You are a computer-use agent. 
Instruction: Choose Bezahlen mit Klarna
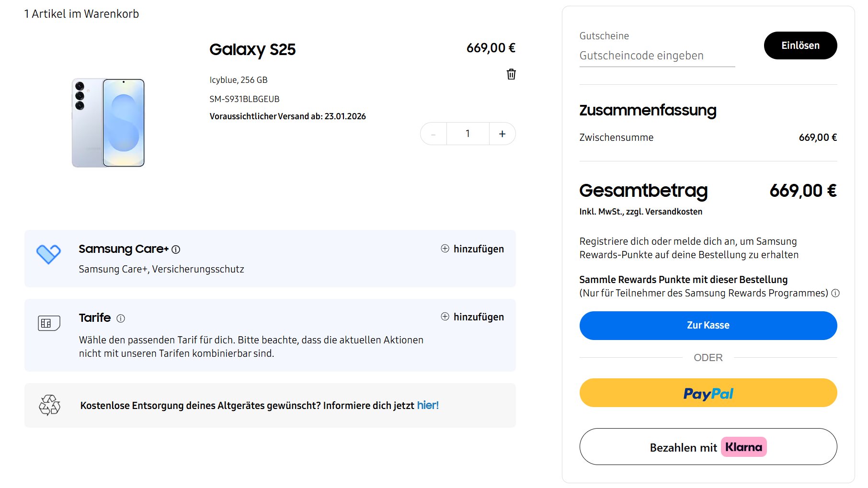(708, 447)
